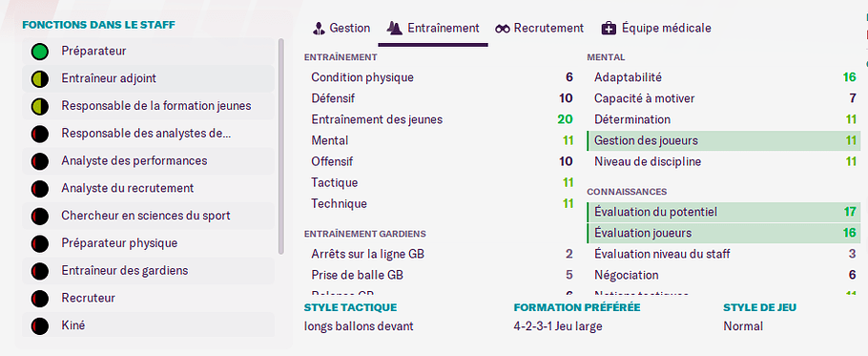Click the medical kit icon for Équipe médicale
The image size is (868, 356).
pos(608,29)
